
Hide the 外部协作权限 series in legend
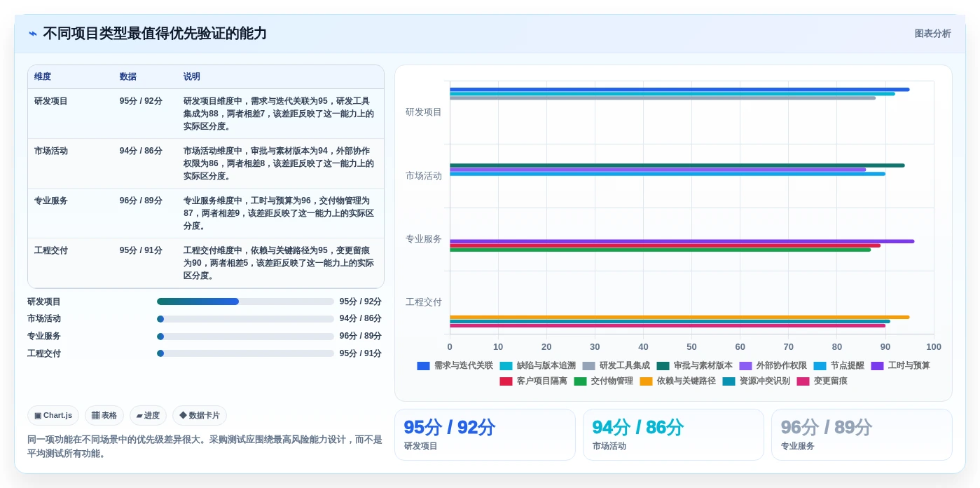773,365
